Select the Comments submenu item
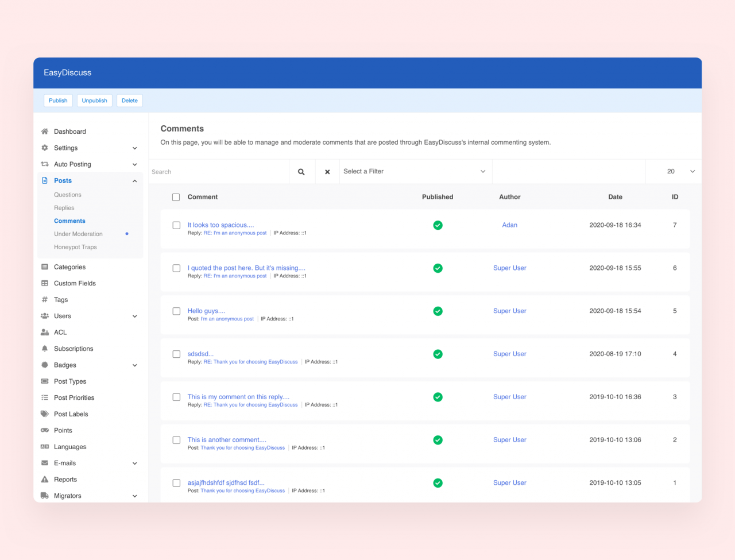Viewport: 735px width, 560px height. coord(69,221)
